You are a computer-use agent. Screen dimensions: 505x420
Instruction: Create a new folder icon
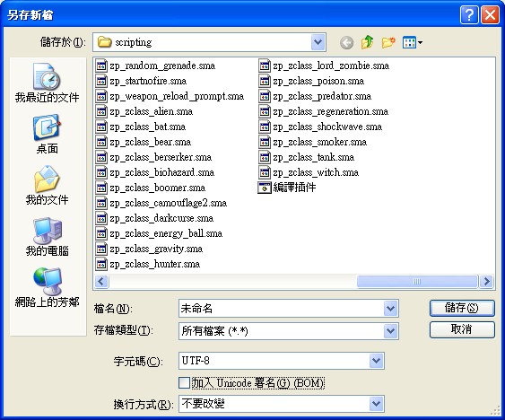tap(388, 42)
